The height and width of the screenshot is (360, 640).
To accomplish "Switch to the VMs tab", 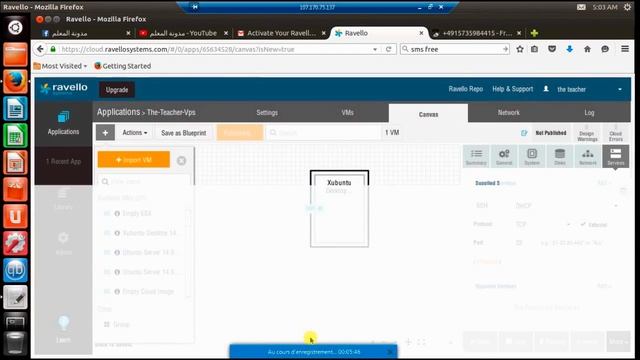I will pos(347,112).
